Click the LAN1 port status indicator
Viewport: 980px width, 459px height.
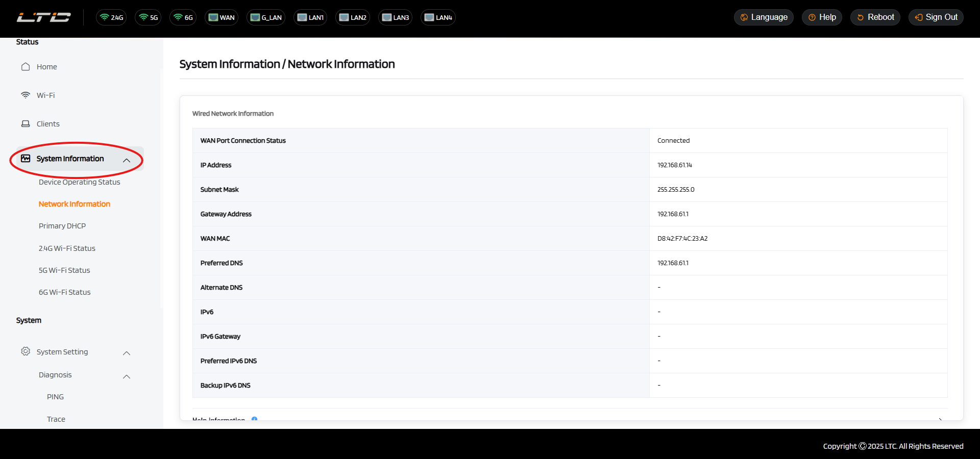(x=310, y=17)
